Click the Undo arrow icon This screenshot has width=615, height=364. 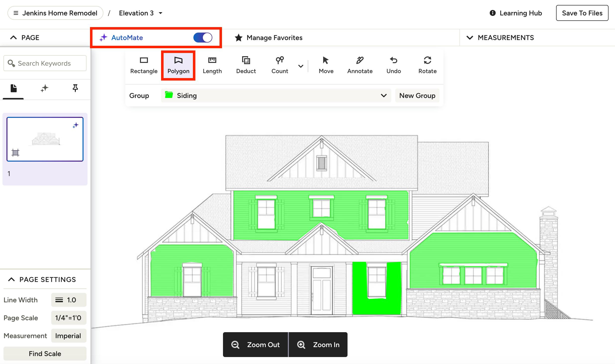394,60
